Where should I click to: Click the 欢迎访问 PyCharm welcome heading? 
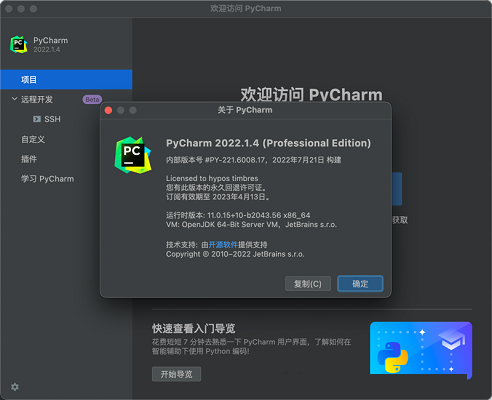311,95
